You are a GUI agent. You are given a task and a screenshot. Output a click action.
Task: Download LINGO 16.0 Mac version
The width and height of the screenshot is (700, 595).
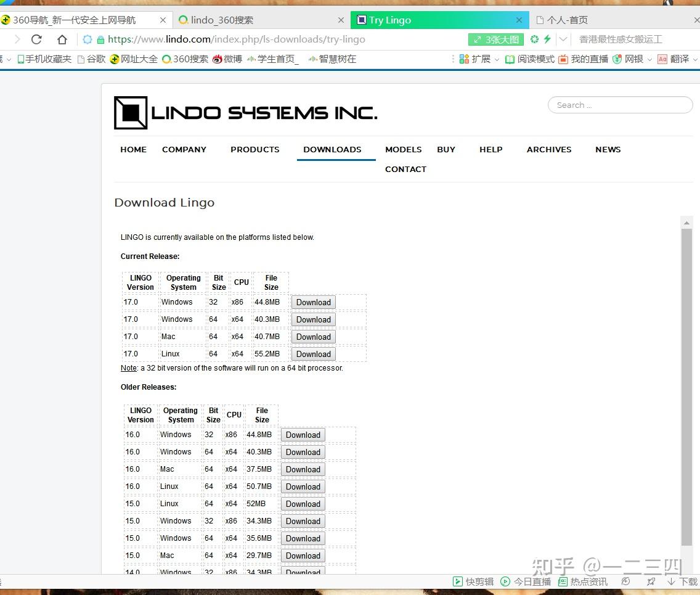pyautogui.click(x=303, y=469)
